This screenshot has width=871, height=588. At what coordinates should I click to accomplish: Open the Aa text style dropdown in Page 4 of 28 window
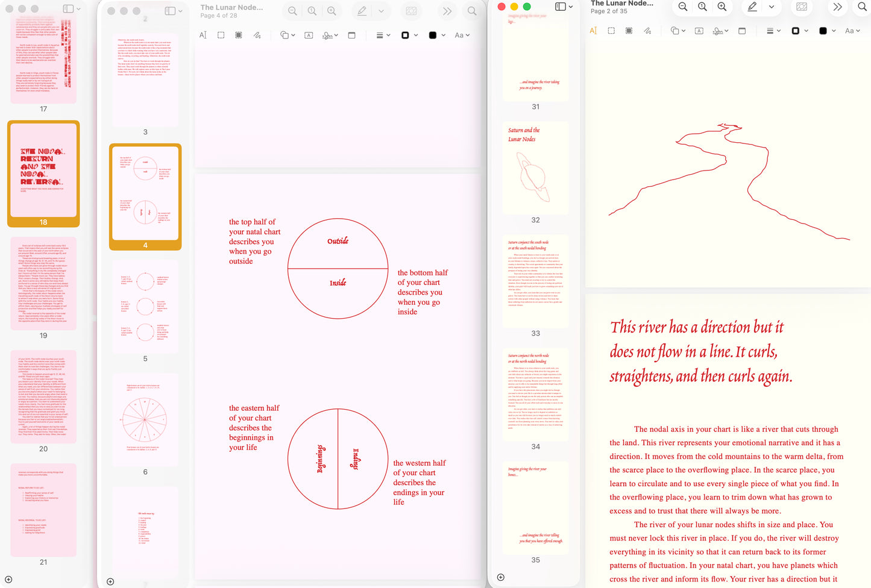click(462, 35)
